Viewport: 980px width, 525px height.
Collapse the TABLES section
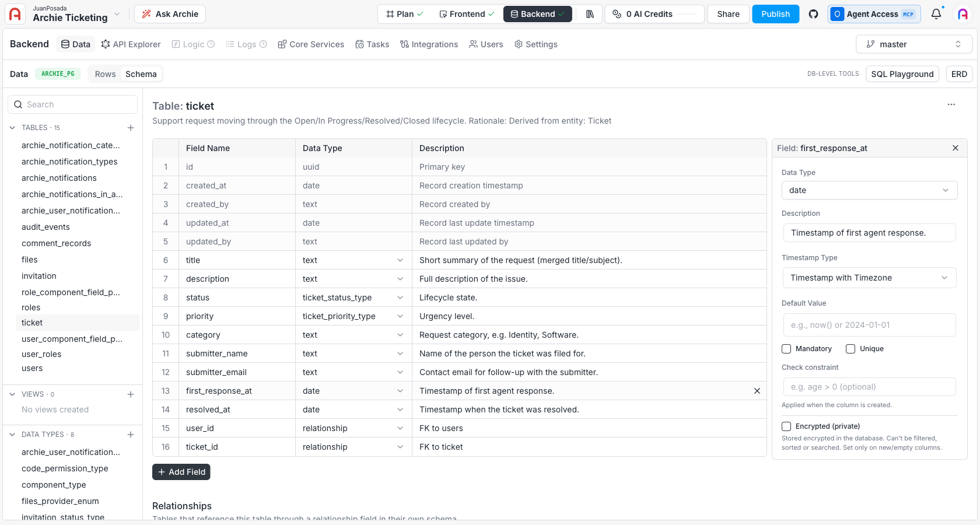tap(12, 128)
